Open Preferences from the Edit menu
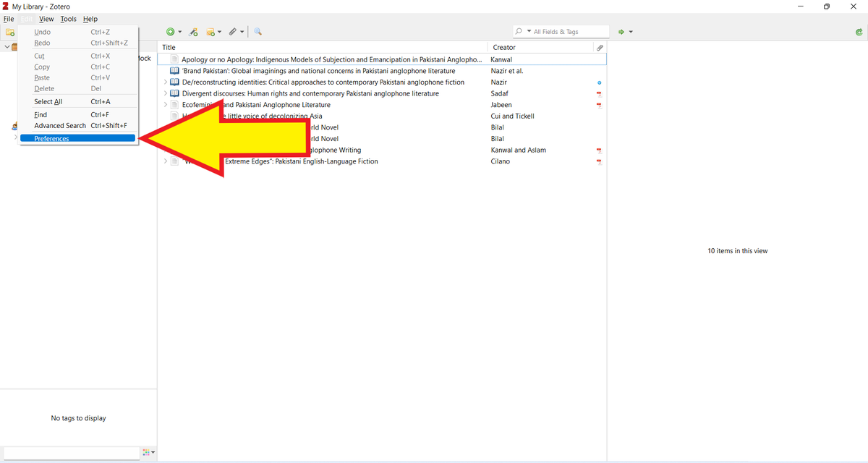Image resolution: width=868 pixels, height=463 pixels. click(x=51, y=138)
